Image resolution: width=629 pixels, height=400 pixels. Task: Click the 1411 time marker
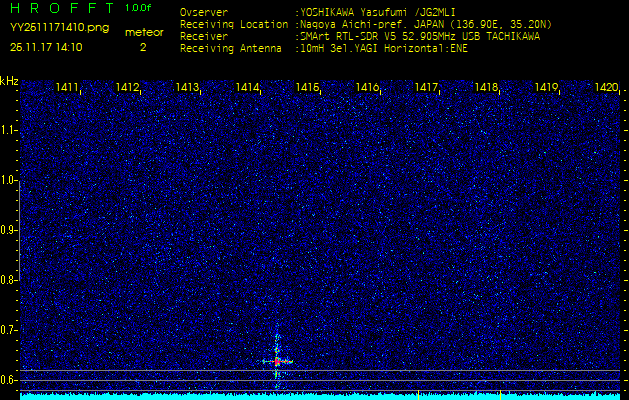pos(68,88)
